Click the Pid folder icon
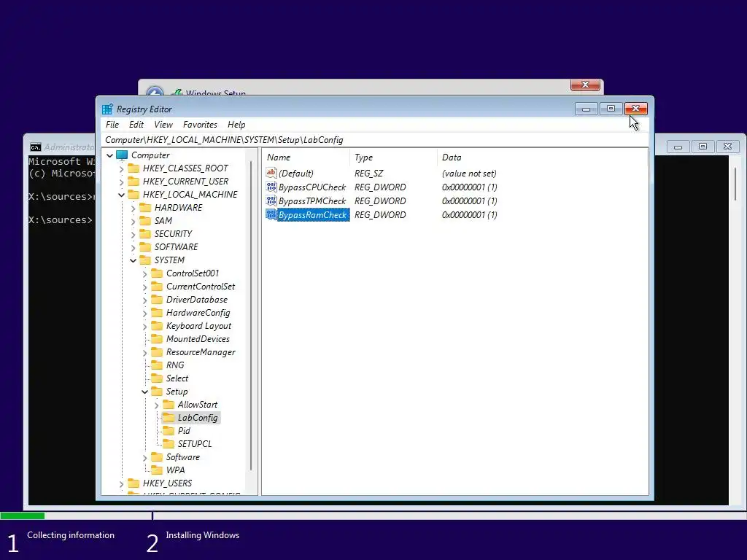 coord(169,431)
